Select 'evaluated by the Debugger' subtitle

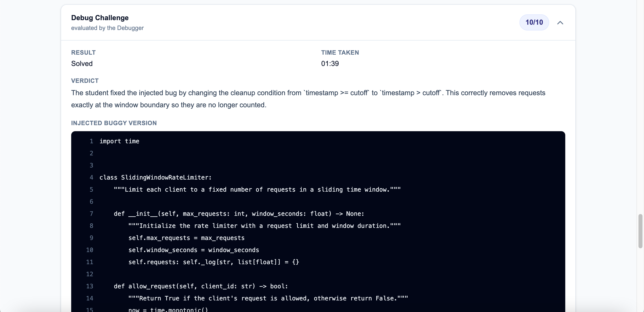click(x=107, y=28)
